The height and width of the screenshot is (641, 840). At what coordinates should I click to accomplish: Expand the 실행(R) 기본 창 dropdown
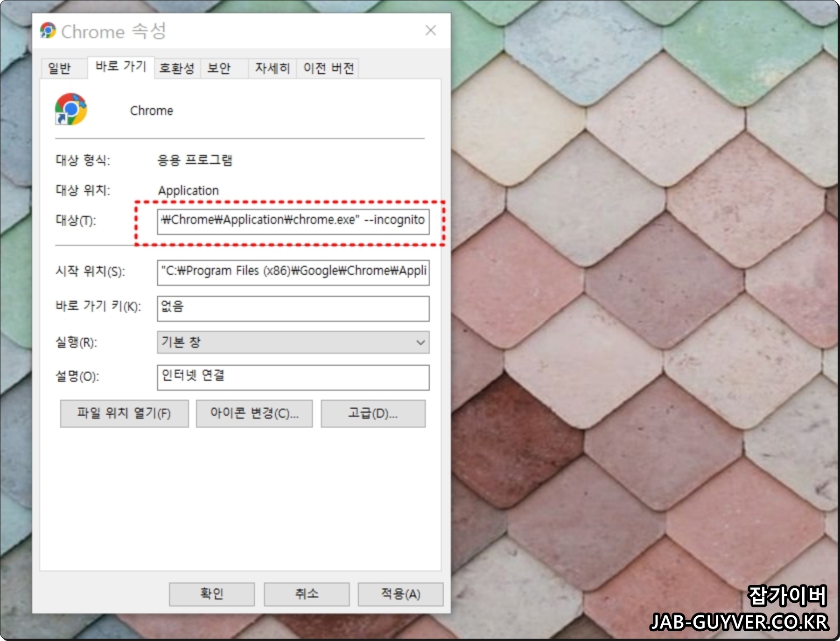293,342
